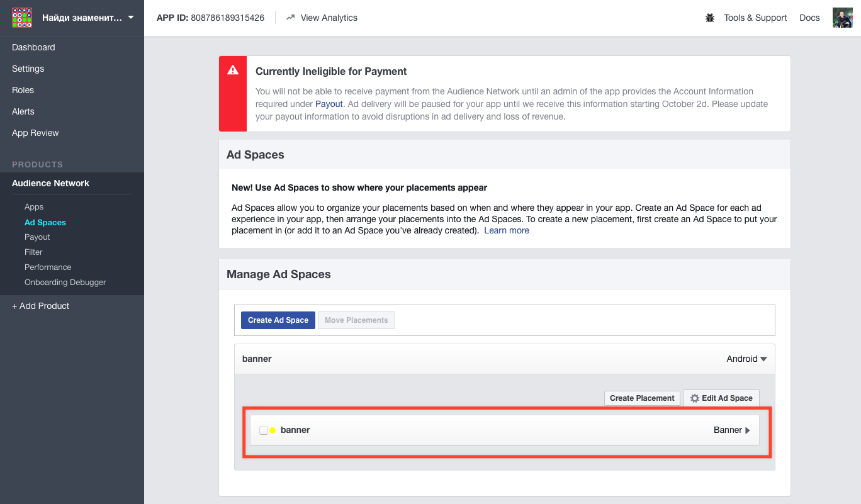Open the Android platform dropdown

click(746, 359)
